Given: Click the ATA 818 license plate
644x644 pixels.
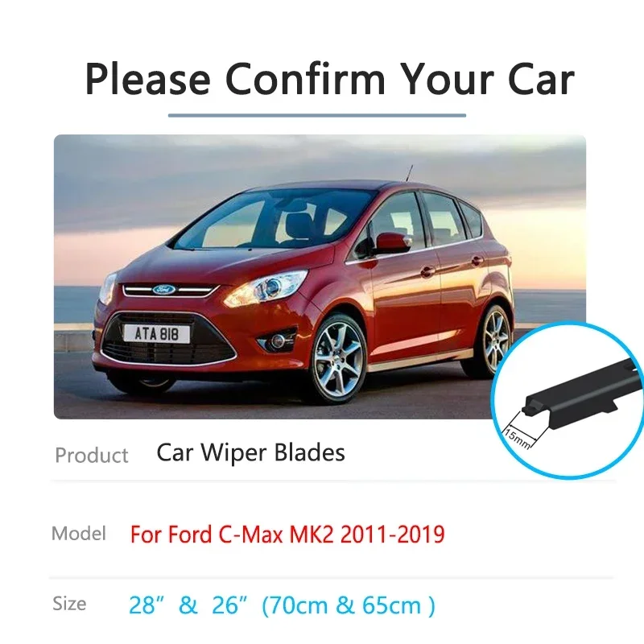Looking at the screenshot, I should (x=157, y=333).
